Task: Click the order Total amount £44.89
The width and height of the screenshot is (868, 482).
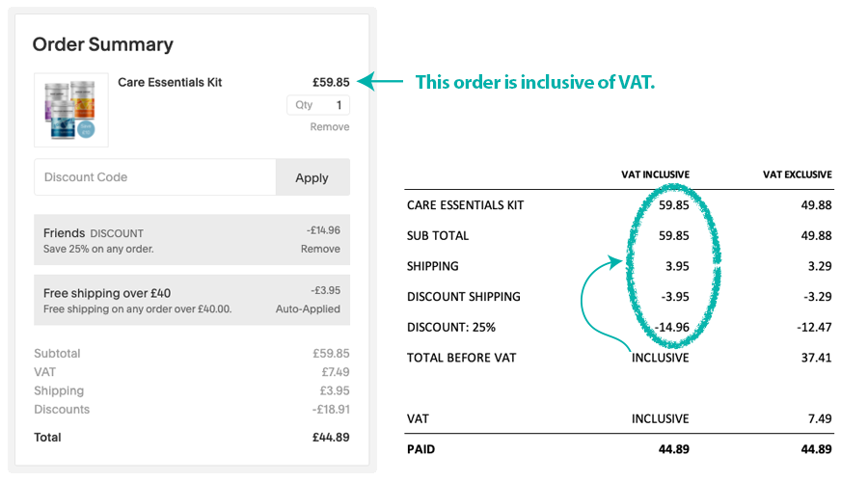Action: 330,438
